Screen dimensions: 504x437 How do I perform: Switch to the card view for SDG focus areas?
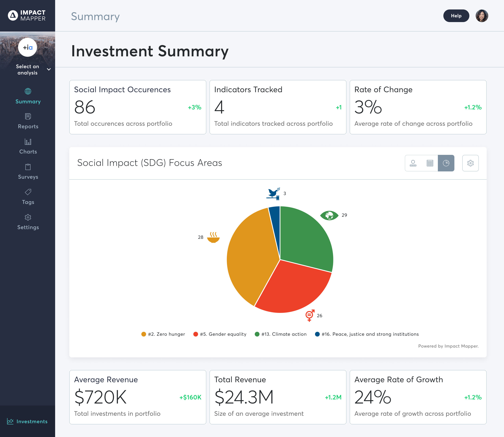413,163
